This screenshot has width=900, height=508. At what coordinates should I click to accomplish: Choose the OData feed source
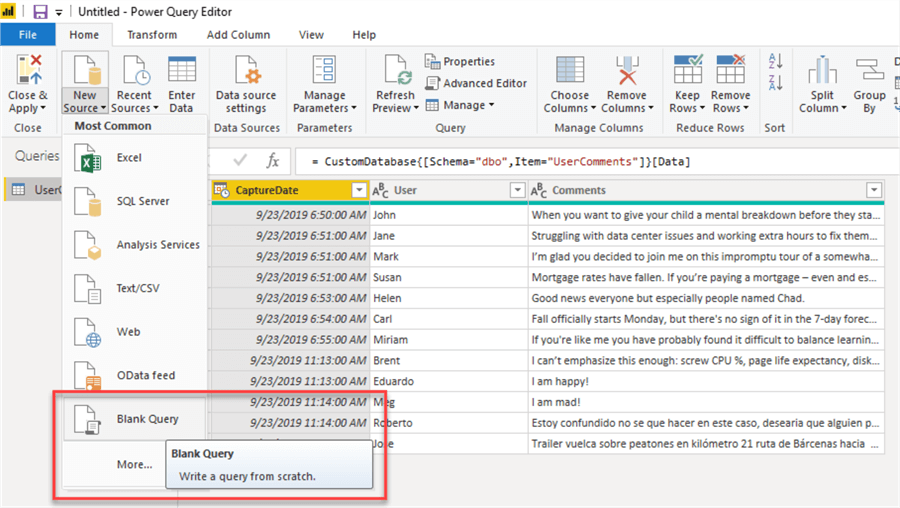click(x=134, y=375)
